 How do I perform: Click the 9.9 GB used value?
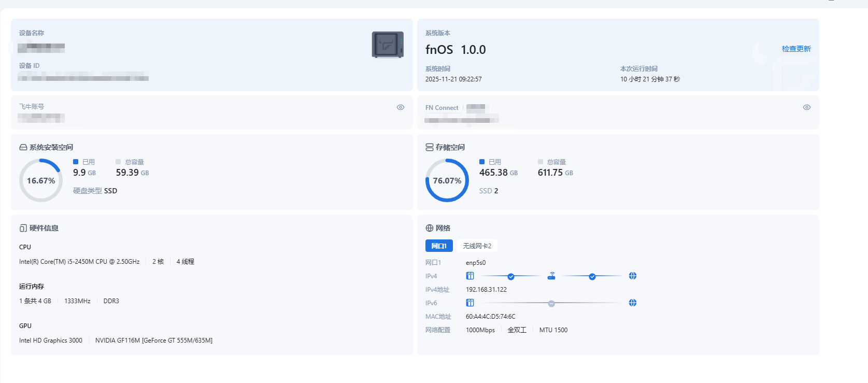(x=84, y=173)
